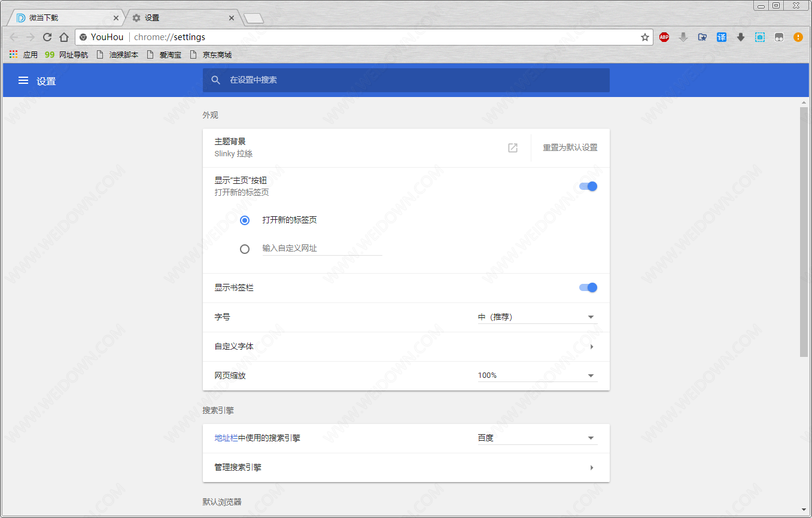Click the 输入自定义网址 input field
Image resolution: width=812 pixels, height=518 pixels.
coord(322,249)
